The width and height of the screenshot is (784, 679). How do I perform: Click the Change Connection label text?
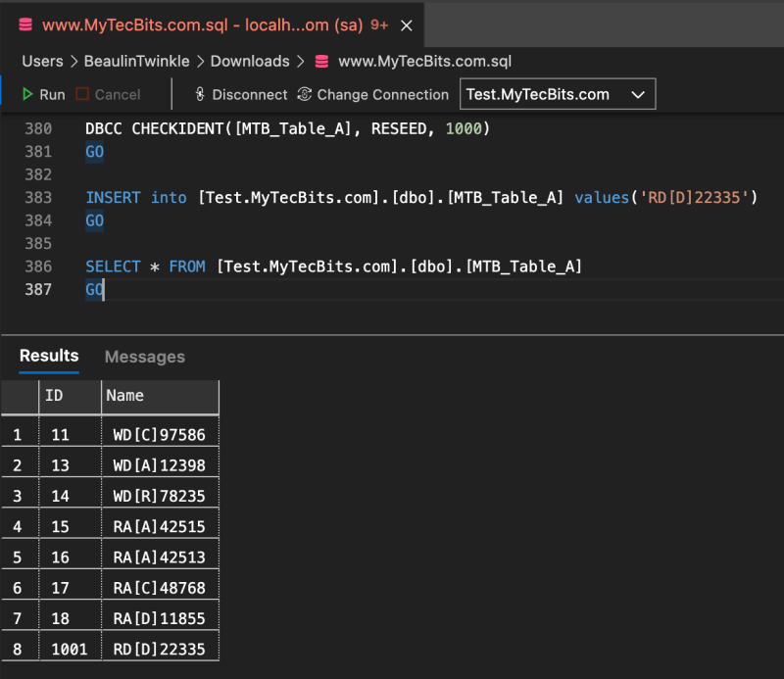point(383,94)
